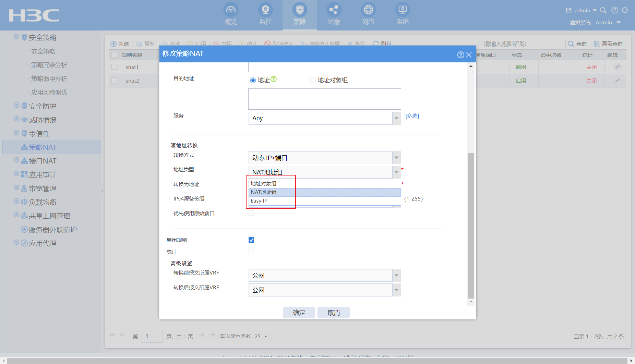
Task: Open 策略命中分析 in the sidebar
Action: coord(49,78)
